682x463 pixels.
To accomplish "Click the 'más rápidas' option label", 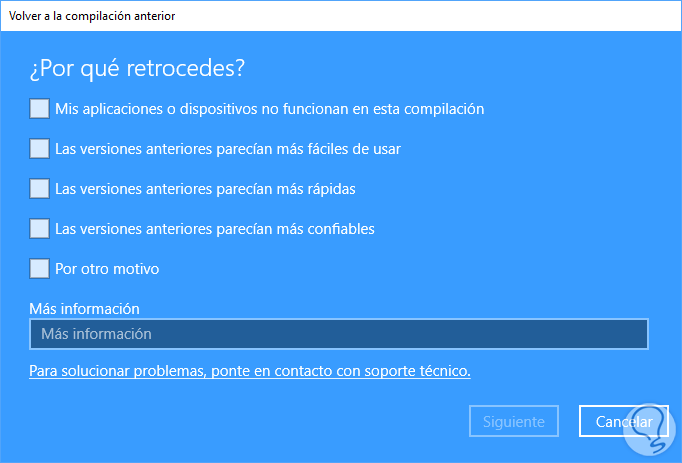I will pyautogui.click(x=205, y=189).
